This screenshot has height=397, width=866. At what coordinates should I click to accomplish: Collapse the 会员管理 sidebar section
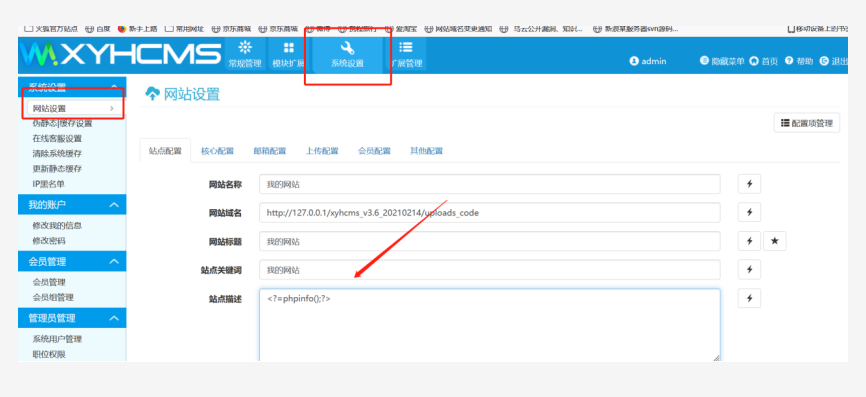[114, 261]
